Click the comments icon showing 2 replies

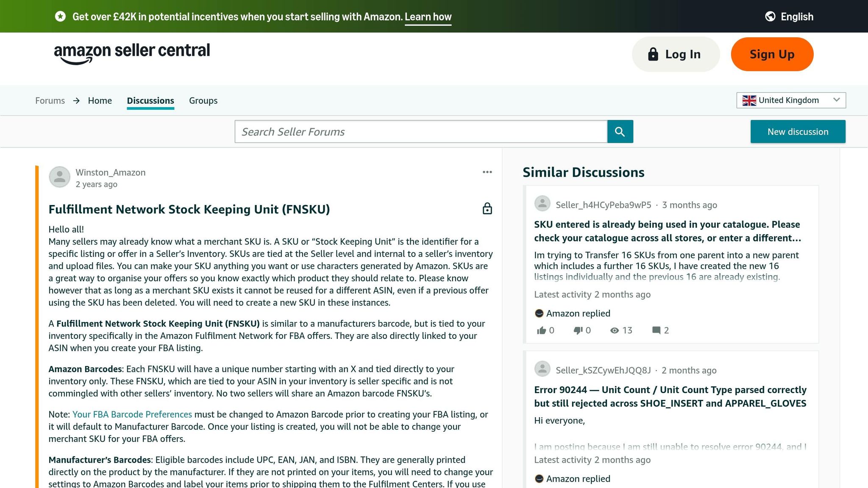point(656,330)
